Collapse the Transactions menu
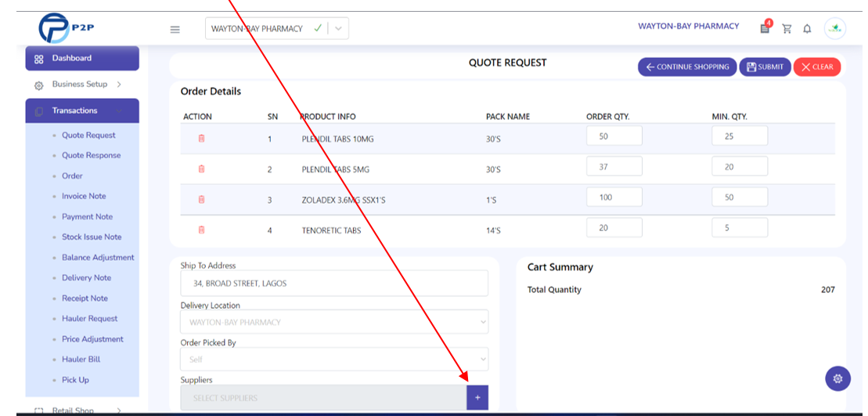Screen dimensions: 868x416 tap(82, 110)
